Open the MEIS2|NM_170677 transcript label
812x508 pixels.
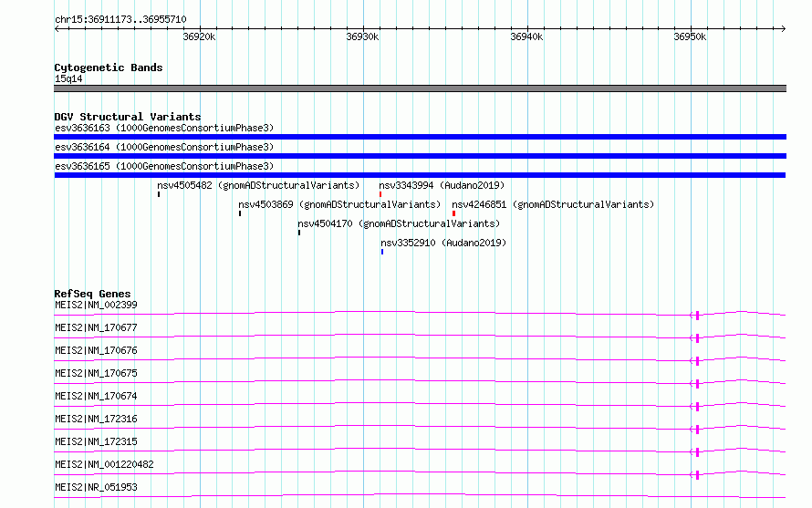point(97,327)
